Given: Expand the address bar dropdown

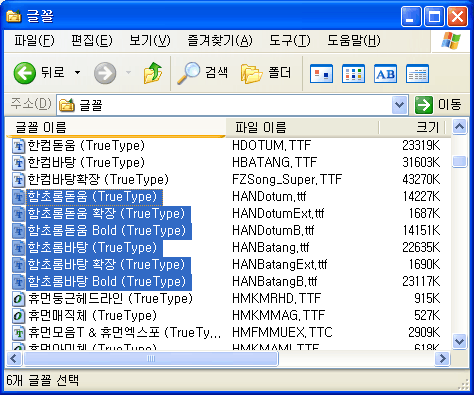Looking at the screenshot, I should coord(400,105).
